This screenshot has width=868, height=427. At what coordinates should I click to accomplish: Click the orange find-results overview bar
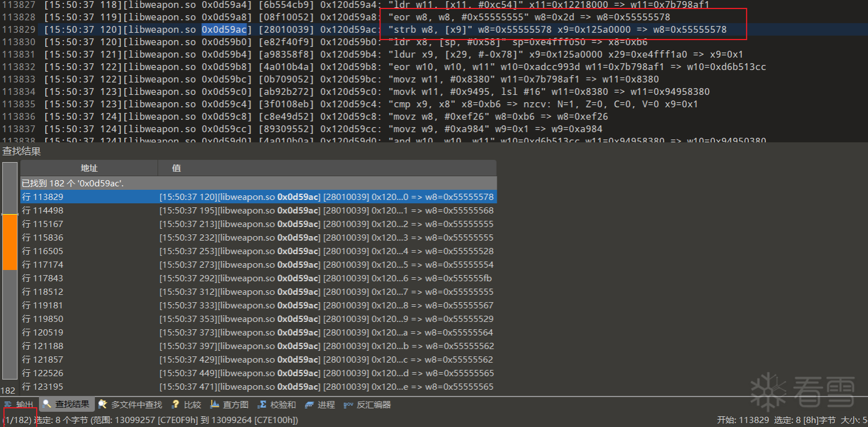10,242
